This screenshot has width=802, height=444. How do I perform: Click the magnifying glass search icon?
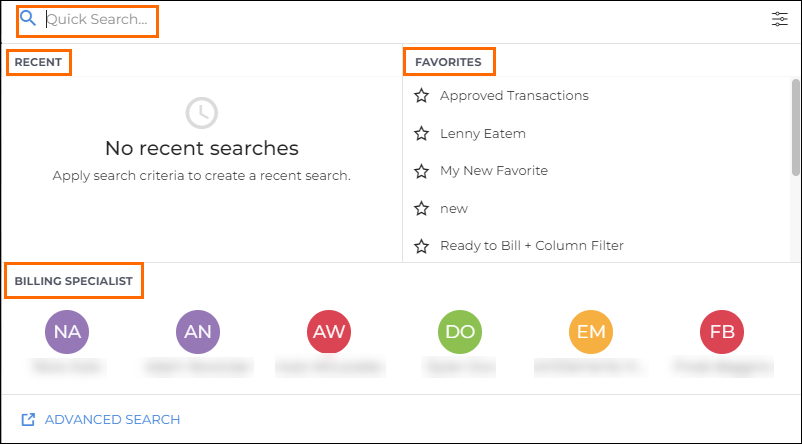(28, 19)
